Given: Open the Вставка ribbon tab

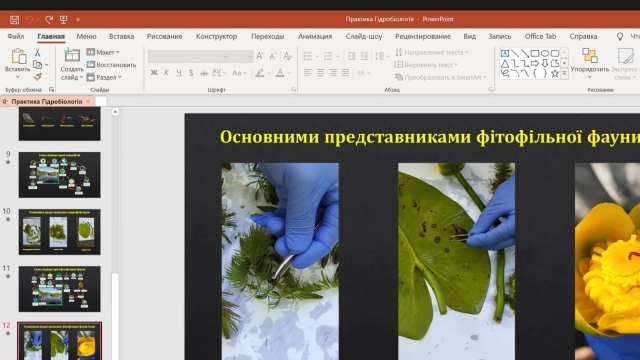Looking at the screenshot, I should pos(122,36).
